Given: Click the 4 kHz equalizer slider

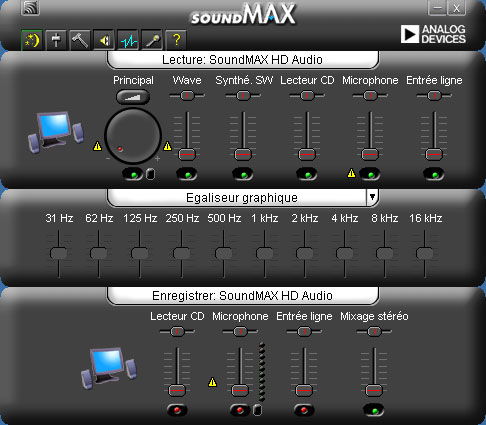Looking at the screenshot, I should point(345,253).
